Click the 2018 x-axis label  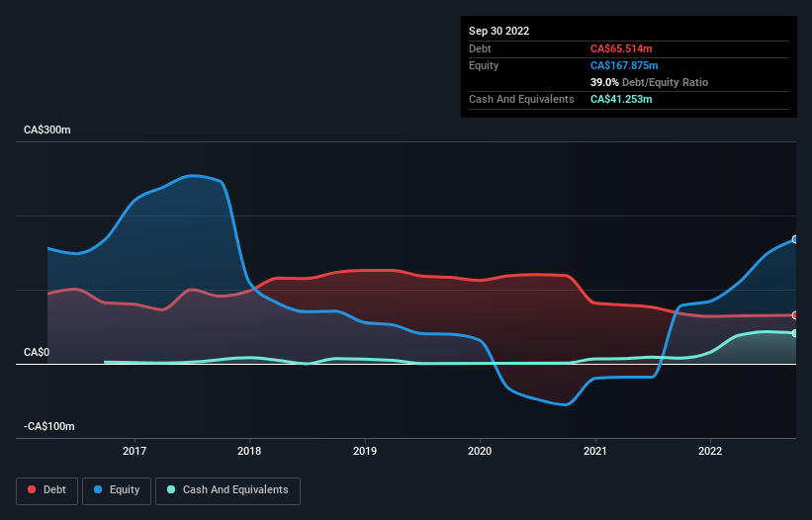(249, 451)
